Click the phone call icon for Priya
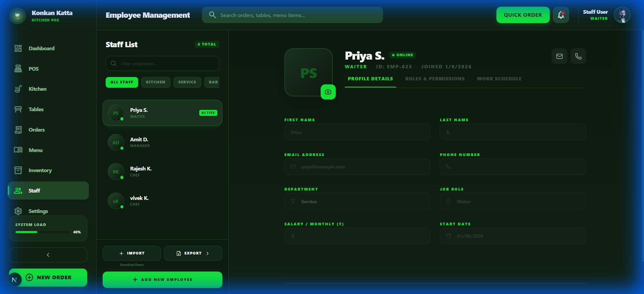The image size is (644, 294). [578, 56]
